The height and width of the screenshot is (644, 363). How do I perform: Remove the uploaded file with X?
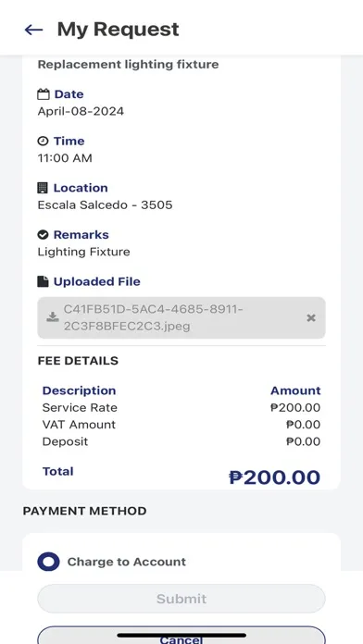coord(311,318)
